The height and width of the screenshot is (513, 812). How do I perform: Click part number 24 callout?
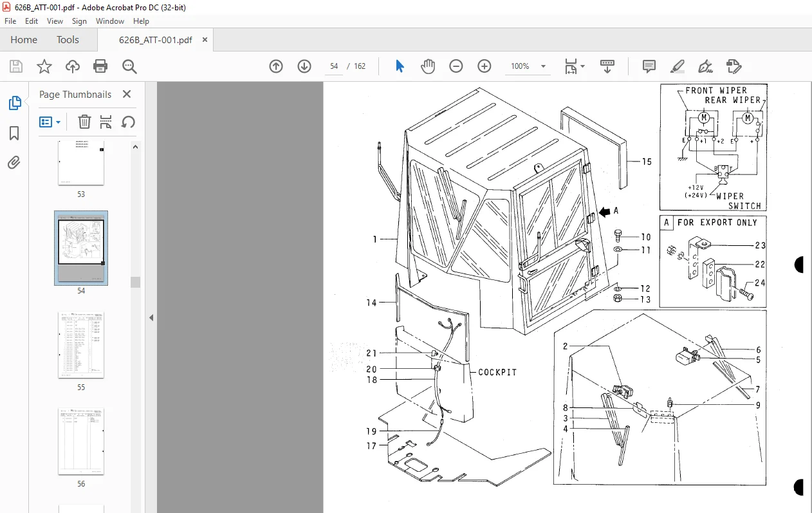pyautogui.click(x=761, y=283)
